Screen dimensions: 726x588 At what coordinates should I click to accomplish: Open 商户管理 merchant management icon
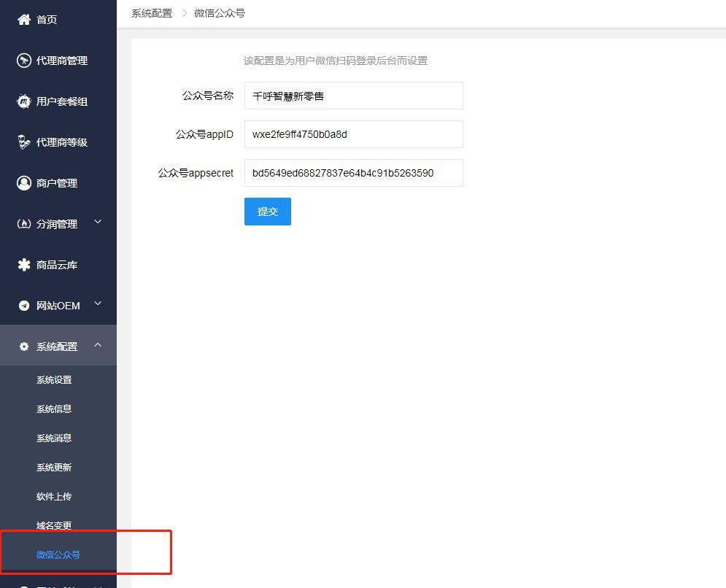[24, 183]
